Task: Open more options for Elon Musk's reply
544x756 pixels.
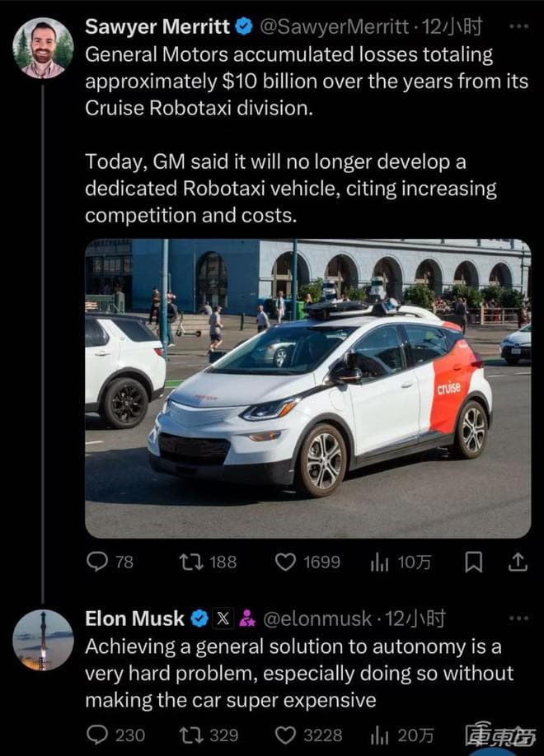Action: pos(518,618)
